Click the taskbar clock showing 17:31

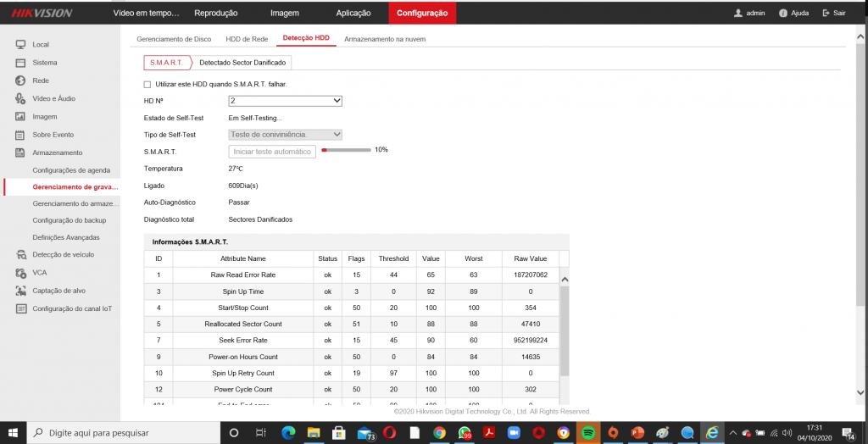(x=816, y=432)
